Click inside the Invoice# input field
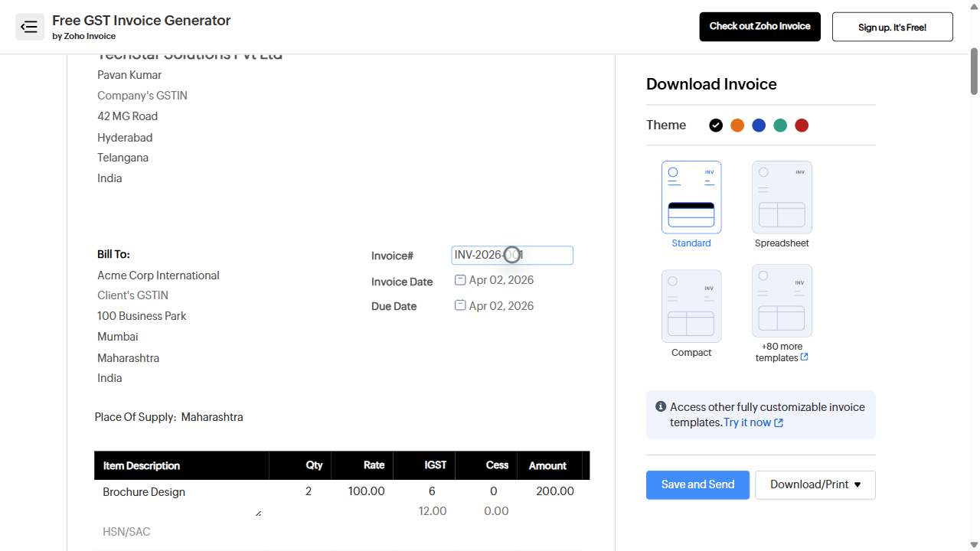The image size is (980, 551). coord(511,255)
